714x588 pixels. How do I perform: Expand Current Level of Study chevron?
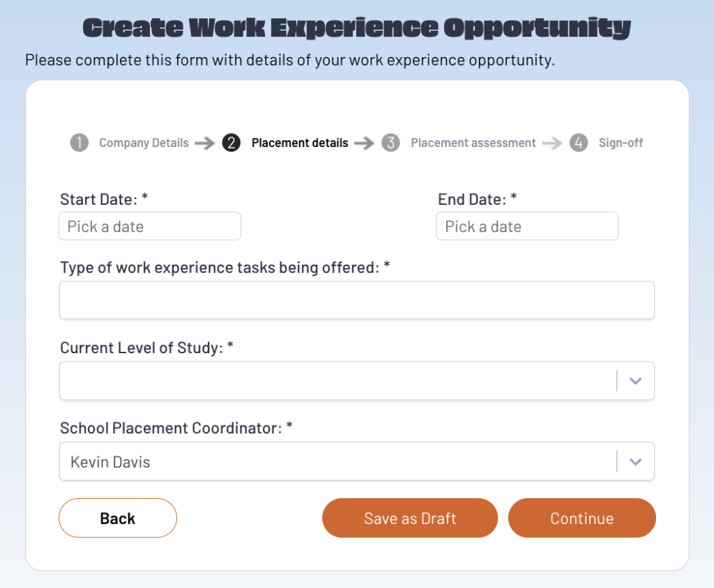(635, 381)
